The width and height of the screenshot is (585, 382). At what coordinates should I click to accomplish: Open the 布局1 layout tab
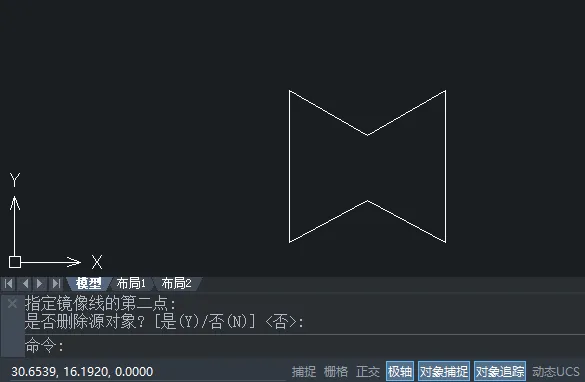pos(131,284)
